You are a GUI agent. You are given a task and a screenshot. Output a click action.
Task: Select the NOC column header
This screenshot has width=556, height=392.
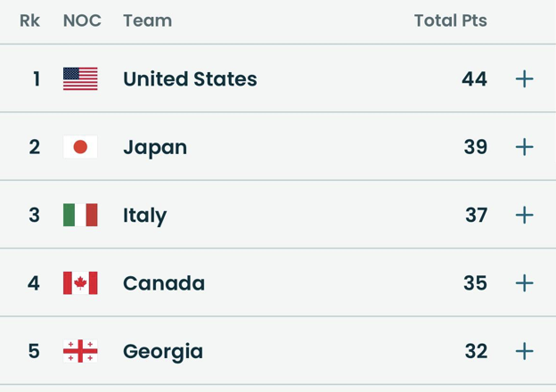pyautogui.click(x=82, y=20)
